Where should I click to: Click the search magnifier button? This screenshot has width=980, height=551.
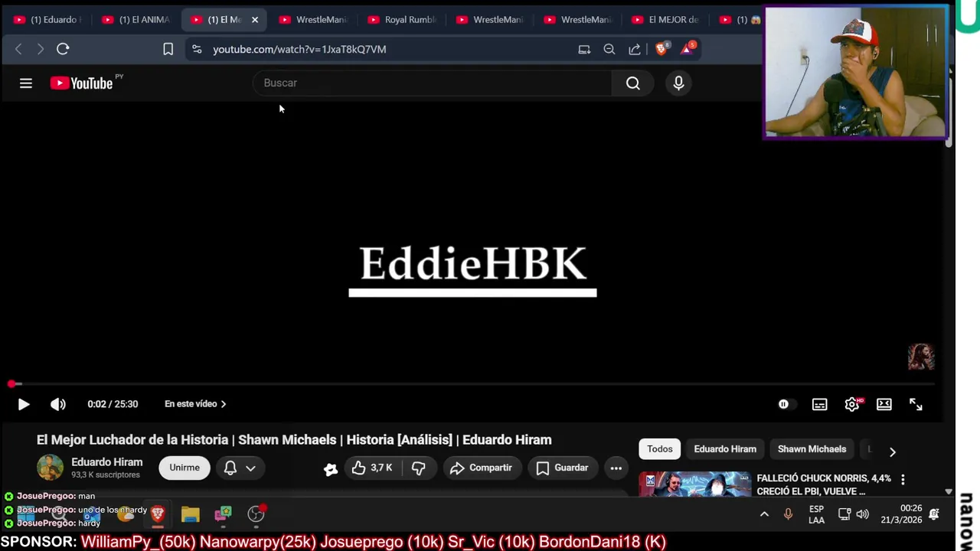pyautogui.click(x=633, y=83)
